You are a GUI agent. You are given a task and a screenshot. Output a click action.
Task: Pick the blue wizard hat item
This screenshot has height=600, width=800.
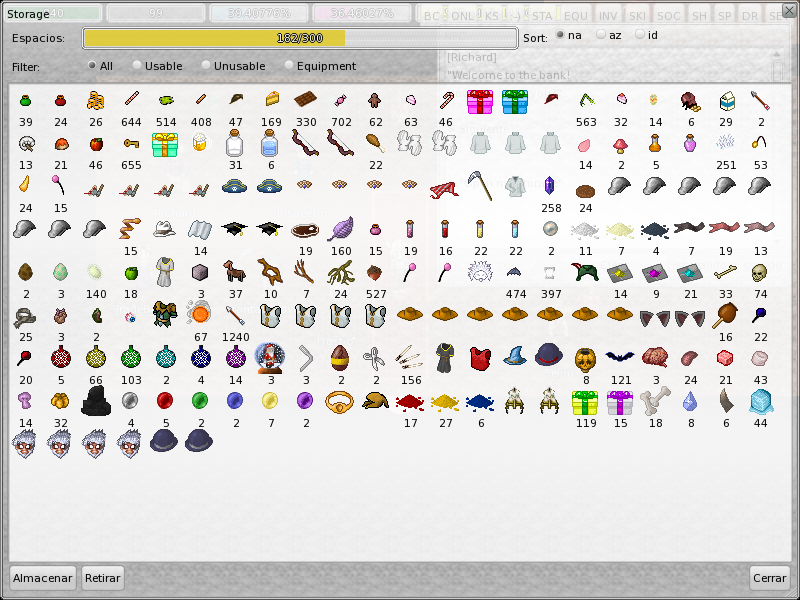click(x=515, y=356)
